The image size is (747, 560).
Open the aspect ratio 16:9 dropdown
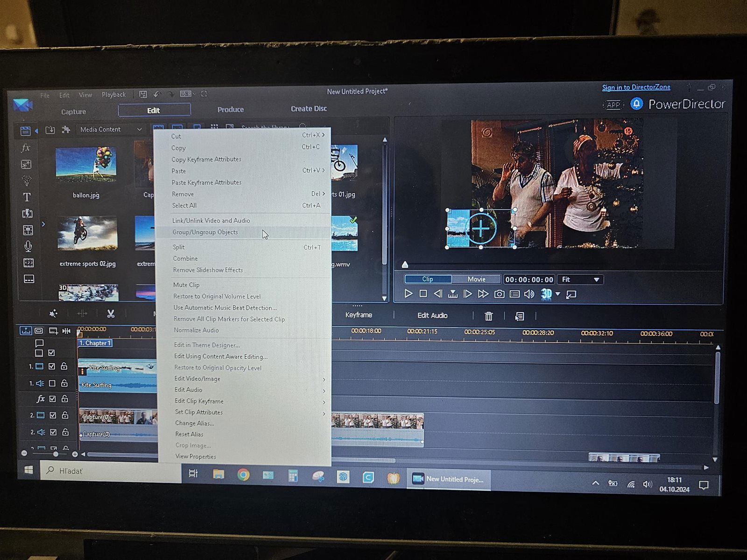[187, 94]
